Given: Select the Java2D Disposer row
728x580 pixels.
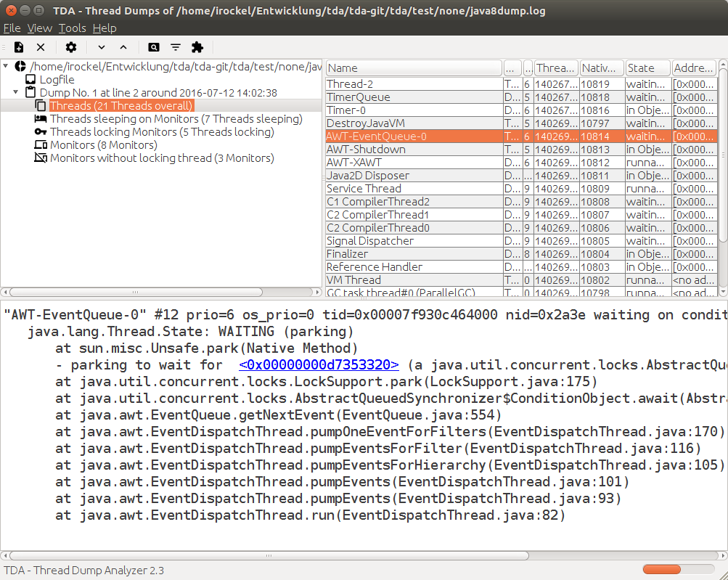Looking at the screenshot, I should [x=521, y=175].
